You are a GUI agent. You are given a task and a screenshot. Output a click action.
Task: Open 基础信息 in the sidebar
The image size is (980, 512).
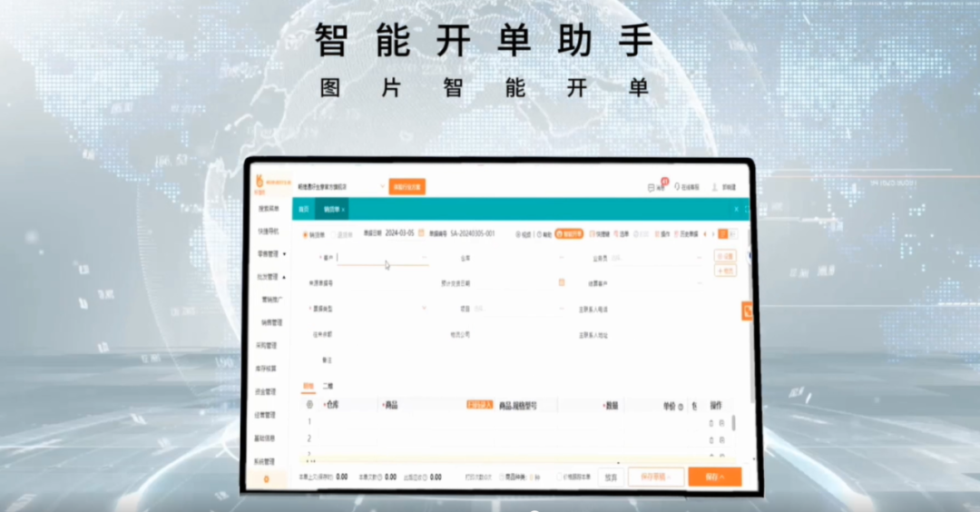pyautogui.click(x=265, y=438)
